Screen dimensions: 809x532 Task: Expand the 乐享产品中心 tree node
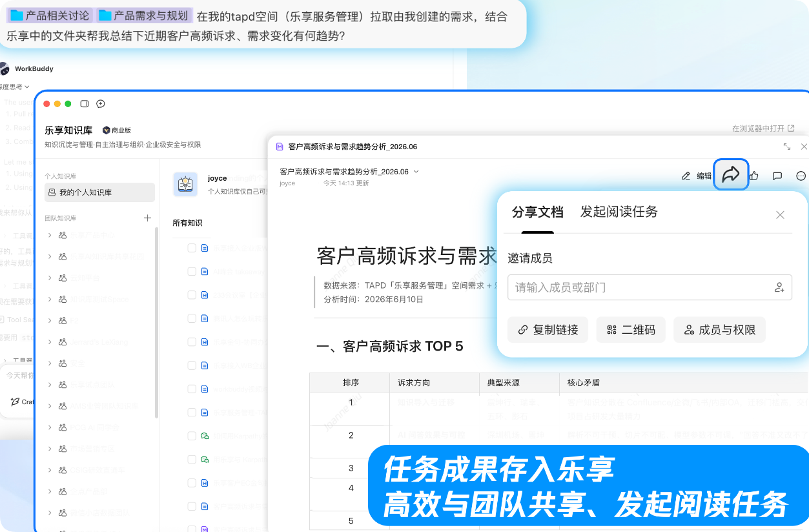coord(50,235)
